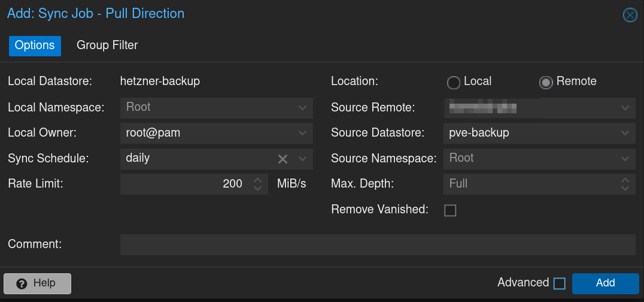The height and width of the screenshot is (302, 644).
Task: Close the Add Sync Job dialog
Action: [630, 15]
